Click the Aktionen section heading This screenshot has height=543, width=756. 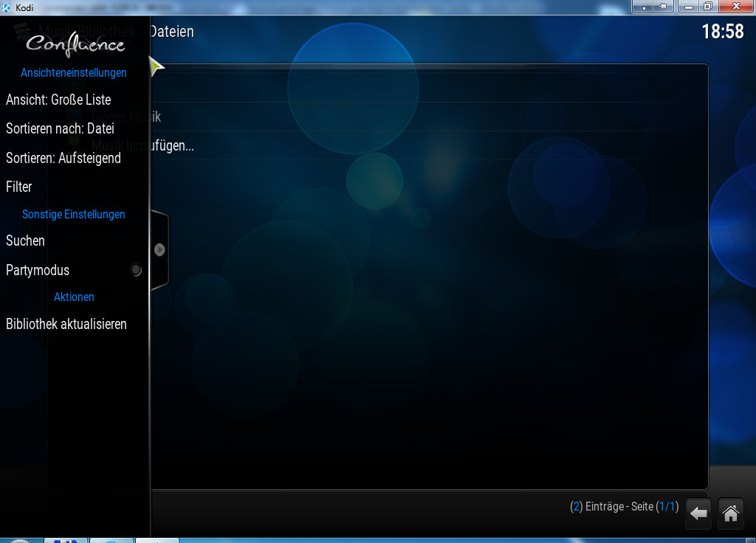[74, 297]
